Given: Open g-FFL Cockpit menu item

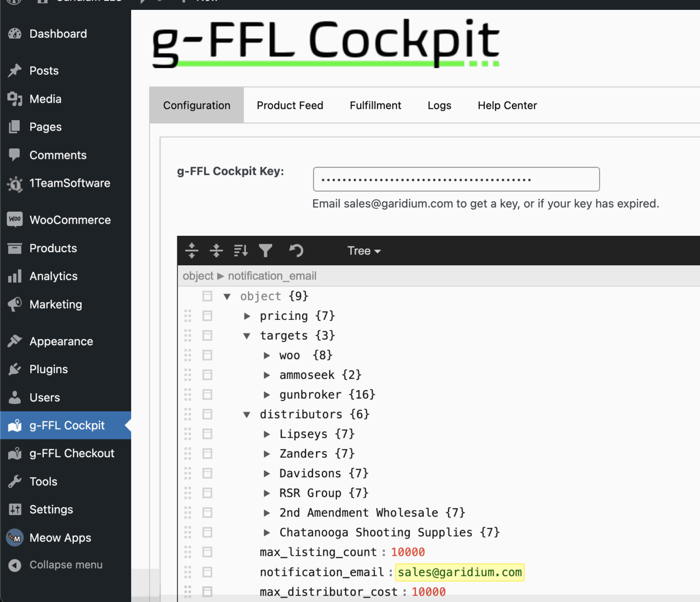Looking at the screenshot, I should 66,425.
